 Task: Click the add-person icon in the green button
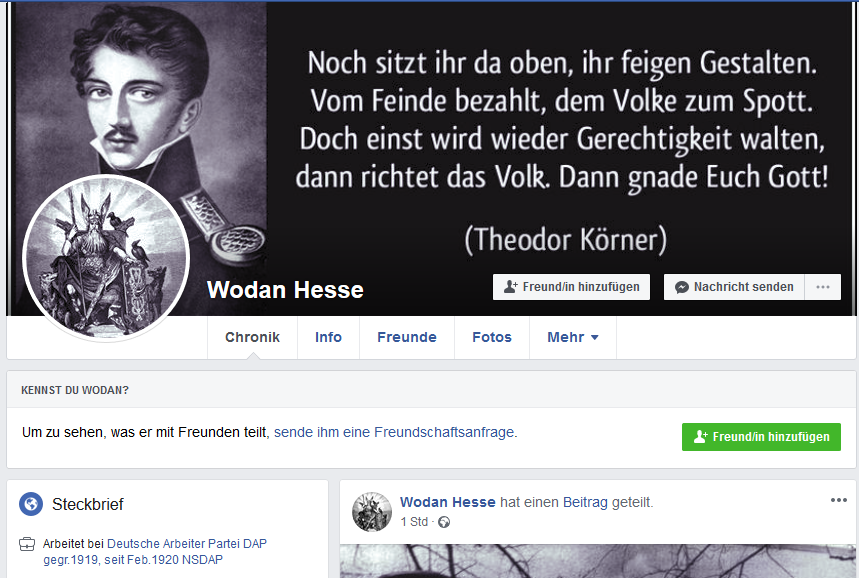(701, 437)
